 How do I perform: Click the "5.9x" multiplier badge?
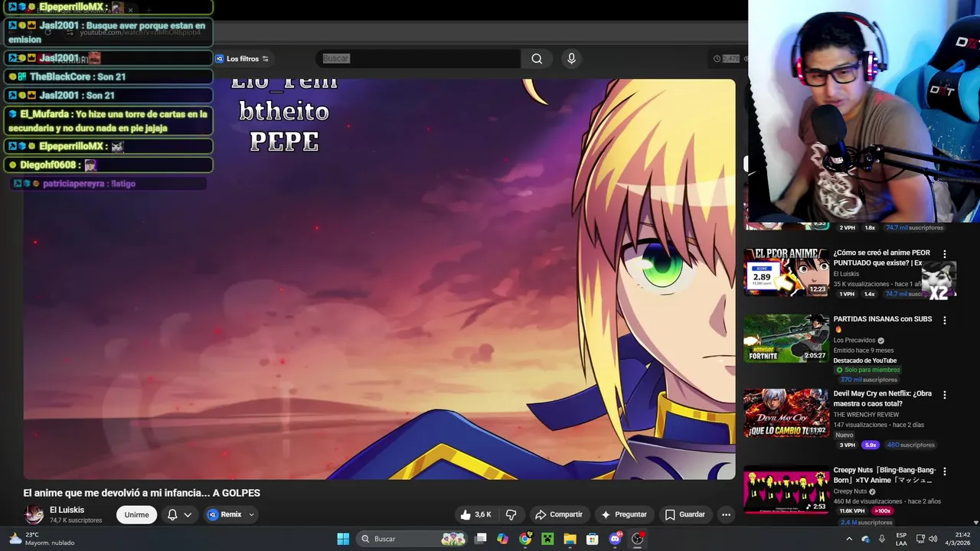870,445
